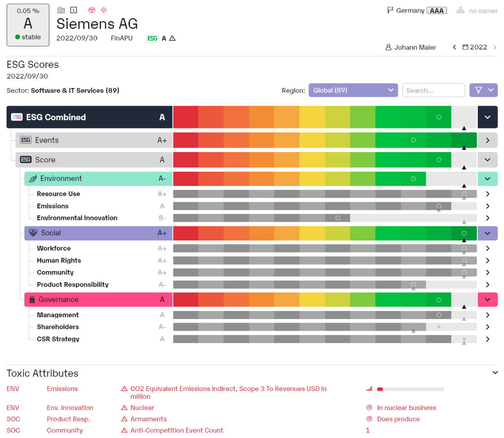
Task: Expand the Events row arrow
Action: point(488,140)
